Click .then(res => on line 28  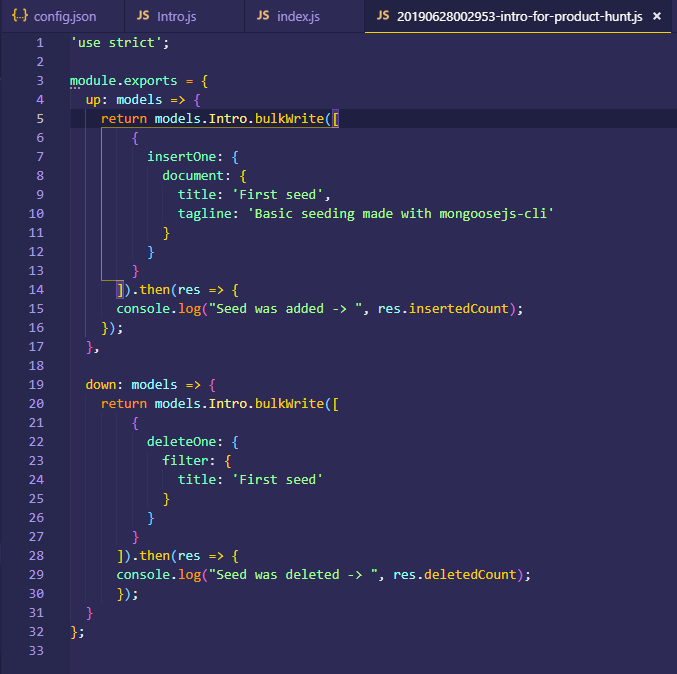coord(177,556)
